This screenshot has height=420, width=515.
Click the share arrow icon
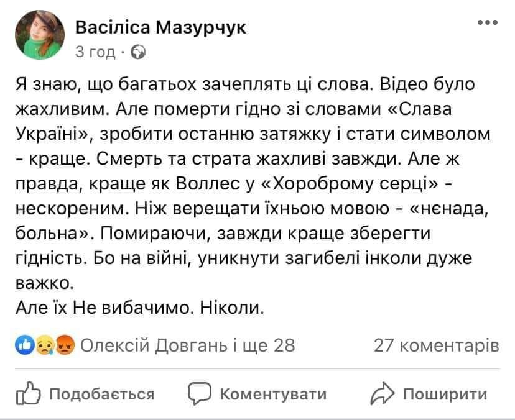(381, 393)
